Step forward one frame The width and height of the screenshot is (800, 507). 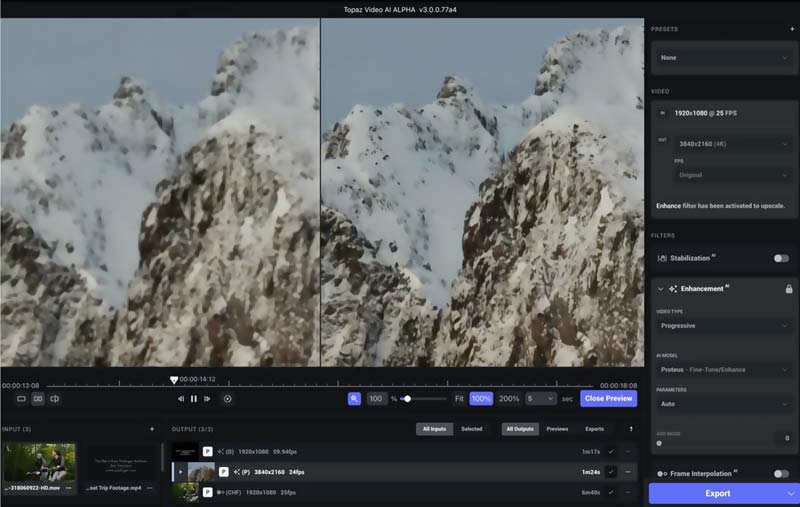pos(207,399)
